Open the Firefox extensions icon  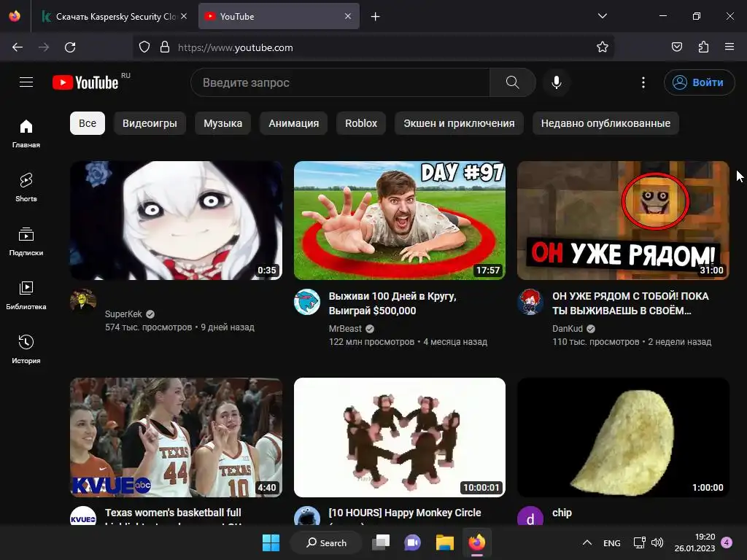click(703, 47)
